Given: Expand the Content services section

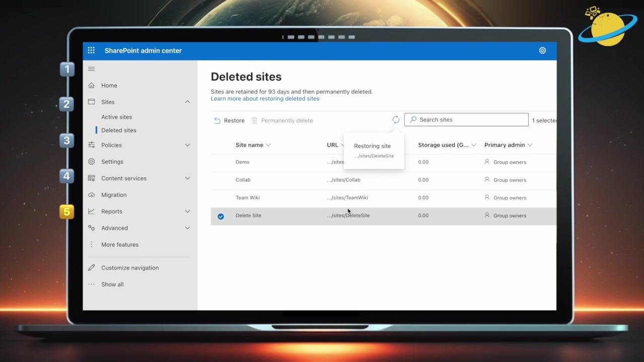Looking at the screenshot, I should point(187,178).
